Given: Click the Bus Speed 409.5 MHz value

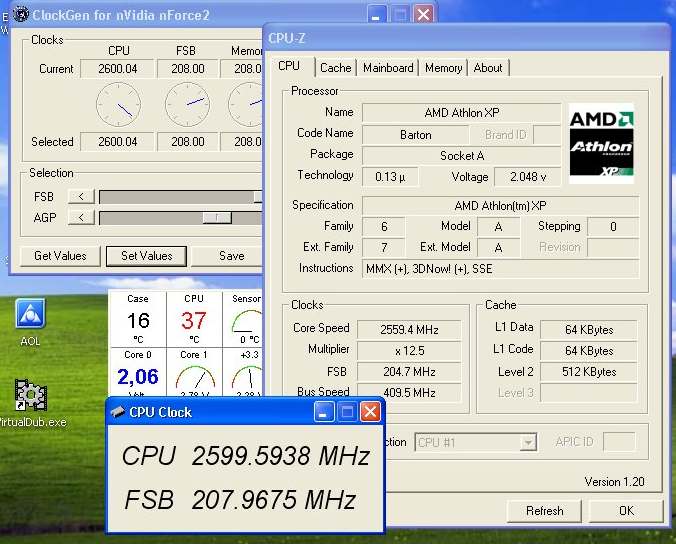Looking at the screenshot, I should 409,392.
